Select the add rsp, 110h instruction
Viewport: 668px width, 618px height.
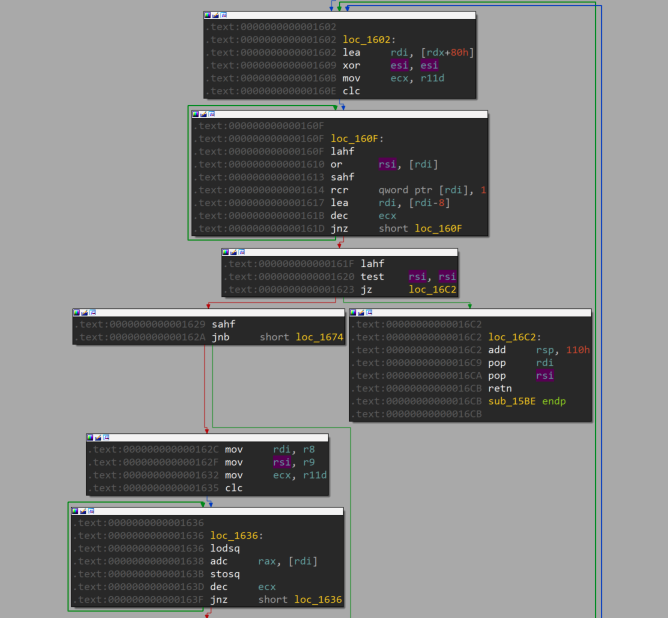(539, 350)
